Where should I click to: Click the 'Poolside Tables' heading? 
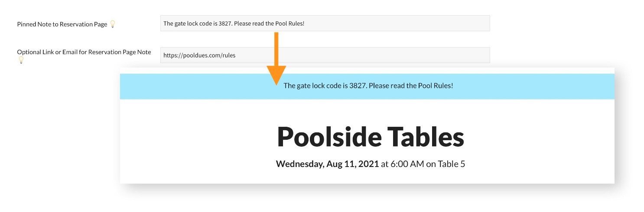370,136
